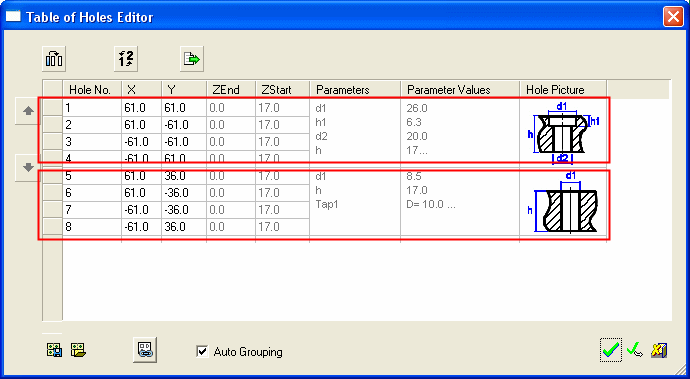Click the regroup holes icon in top toolbar

point(54,59)
